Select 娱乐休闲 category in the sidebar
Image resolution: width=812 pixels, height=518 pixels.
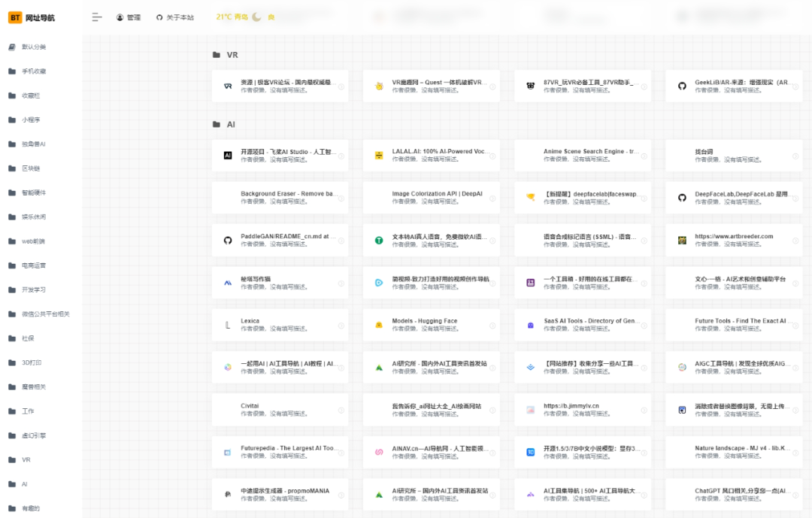pos(35,217)
